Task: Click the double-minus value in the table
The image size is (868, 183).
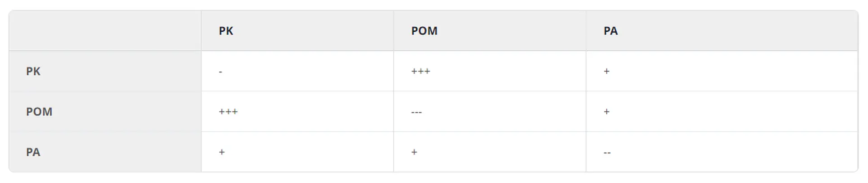Action: [x=607, y=153]
